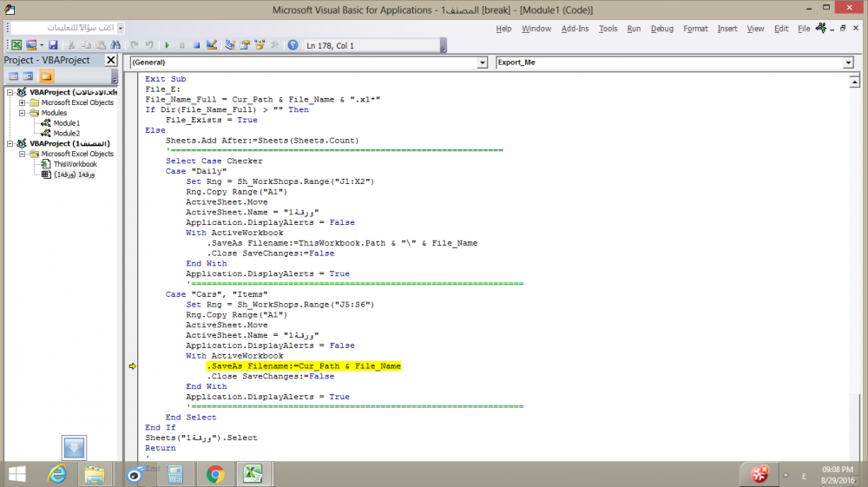
Task: Close the Project Explorer panel
Action: pyautogui.click(x=111, y=60)
